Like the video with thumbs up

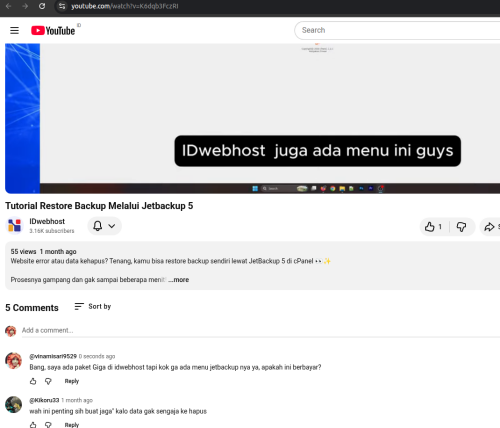coord(434,227)
